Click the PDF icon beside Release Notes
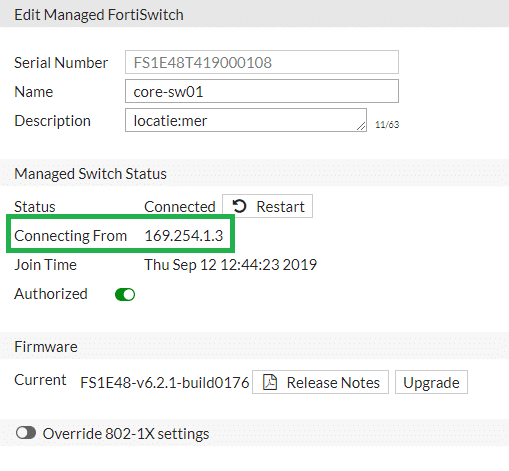Screen dimensions: 509x471 point(270,382)
